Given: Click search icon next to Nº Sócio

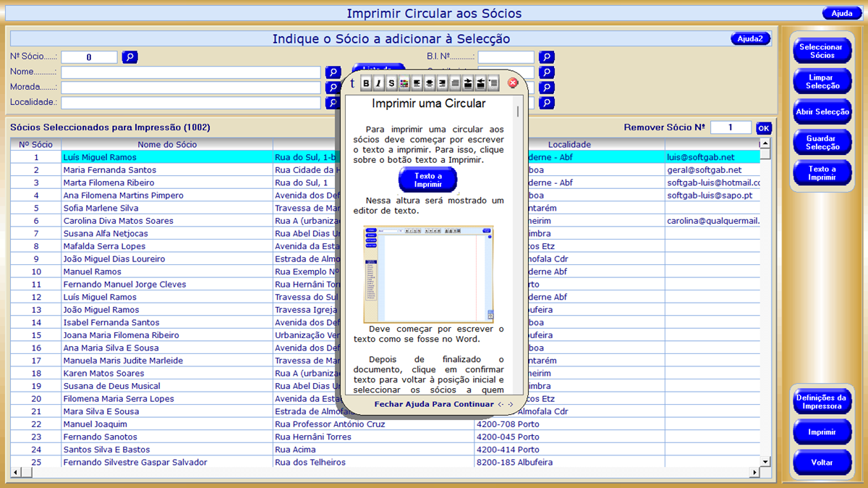Looking at the screenshot, I should click(129, 57).
